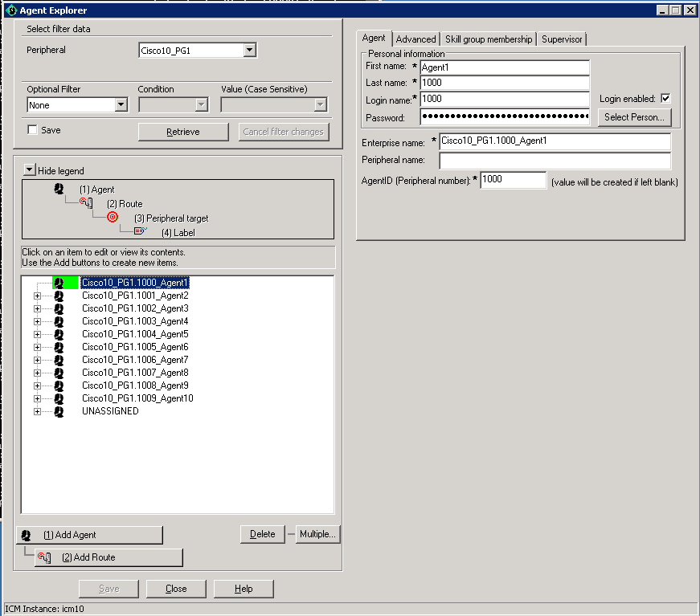
Task: Click the (1) Add Agent button
Action: pyautogui.click(x=90, y=535)
